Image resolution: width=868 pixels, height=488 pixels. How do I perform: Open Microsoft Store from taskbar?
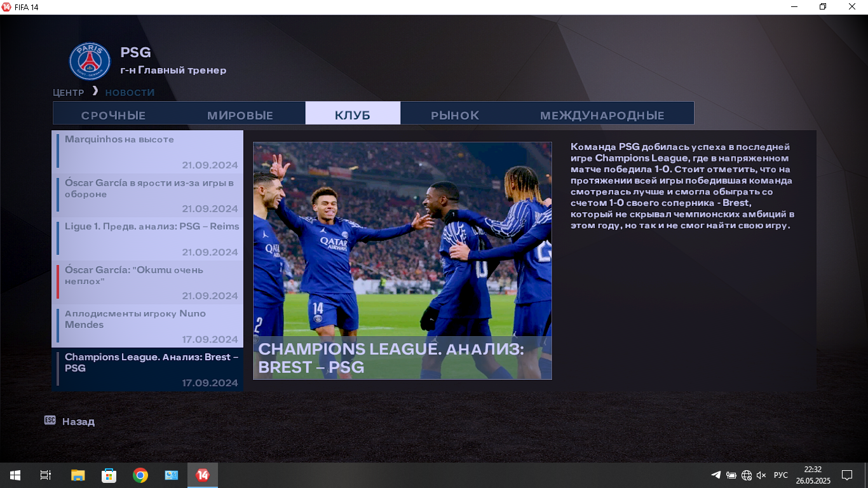[109, 475]
